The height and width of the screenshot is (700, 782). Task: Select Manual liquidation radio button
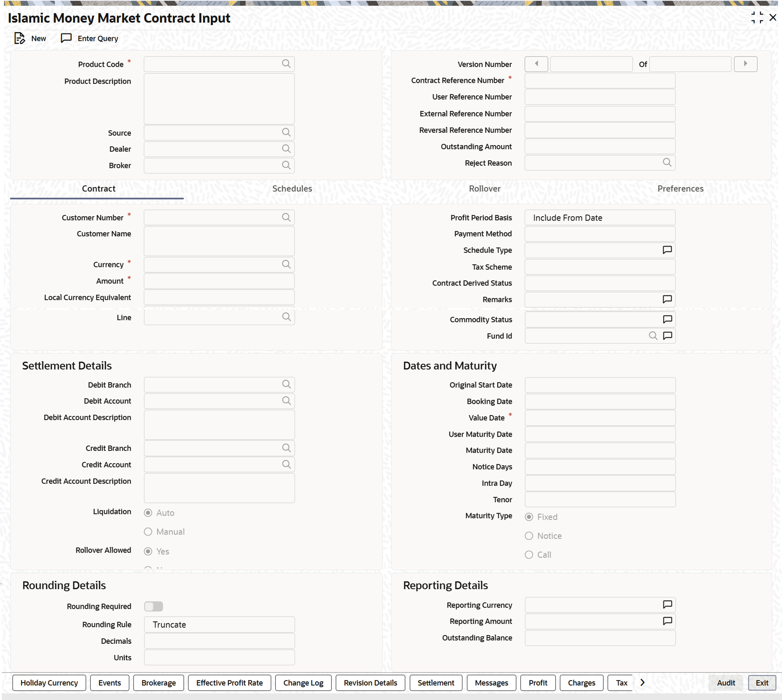pos(148,532)
